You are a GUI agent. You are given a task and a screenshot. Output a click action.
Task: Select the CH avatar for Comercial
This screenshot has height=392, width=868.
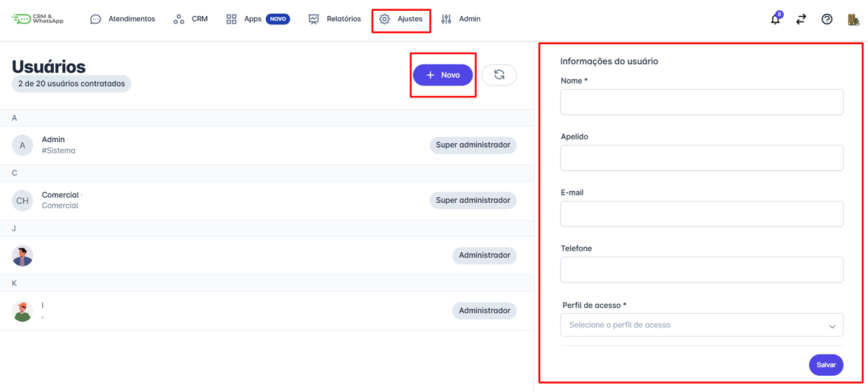tap(23, 201)
